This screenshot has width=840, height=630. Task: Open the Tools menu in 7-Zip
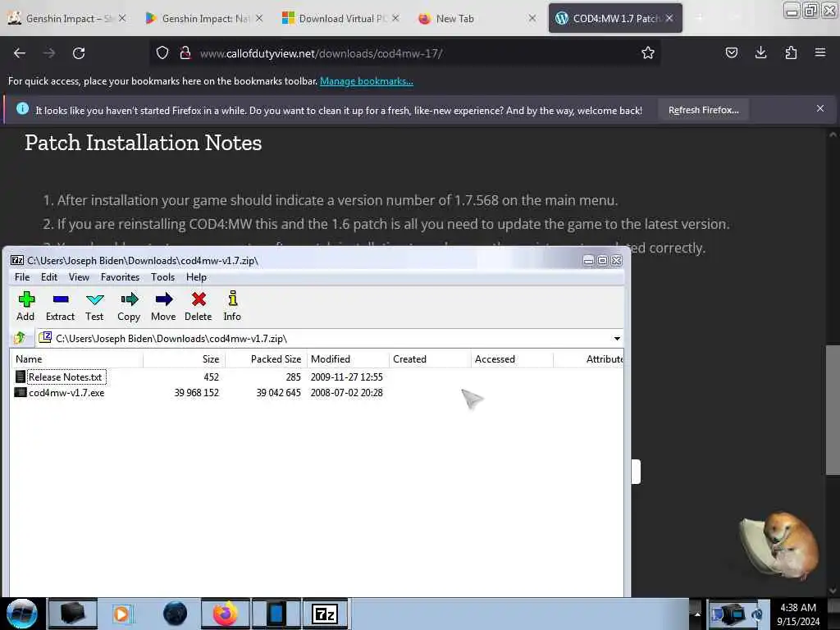click(x=163, y=277)
